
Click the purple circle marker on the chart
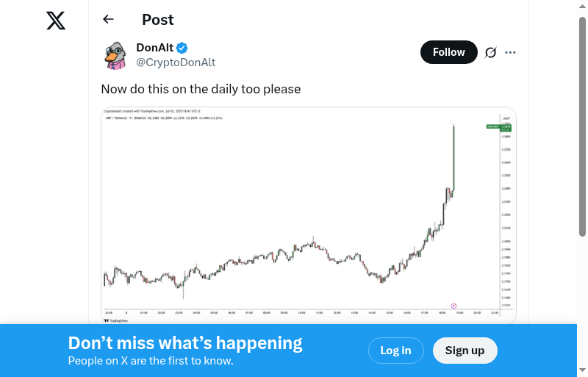[x=453, y=306]
